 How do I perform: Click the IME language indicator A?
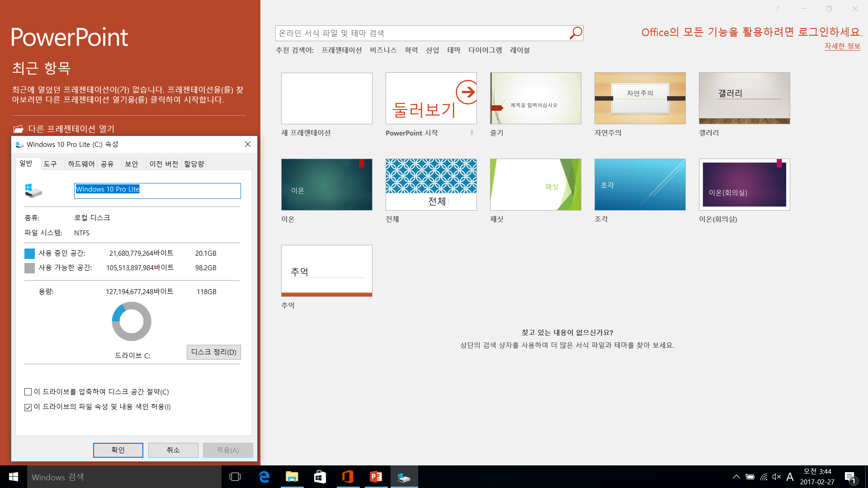point(790,477)
